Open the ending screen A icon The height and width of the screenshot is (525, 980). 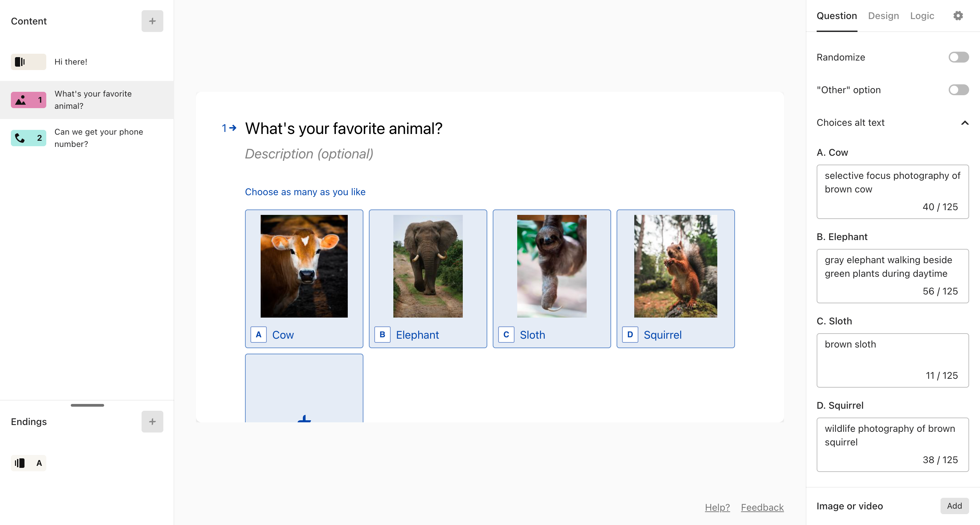click(29, 463)
